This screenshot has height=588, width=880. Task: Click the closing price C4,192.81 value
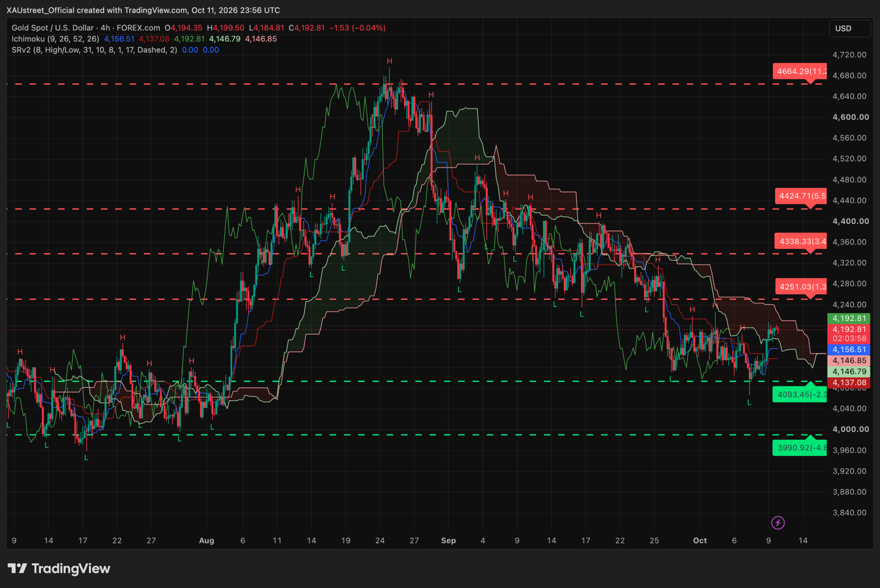pos(307,28)
